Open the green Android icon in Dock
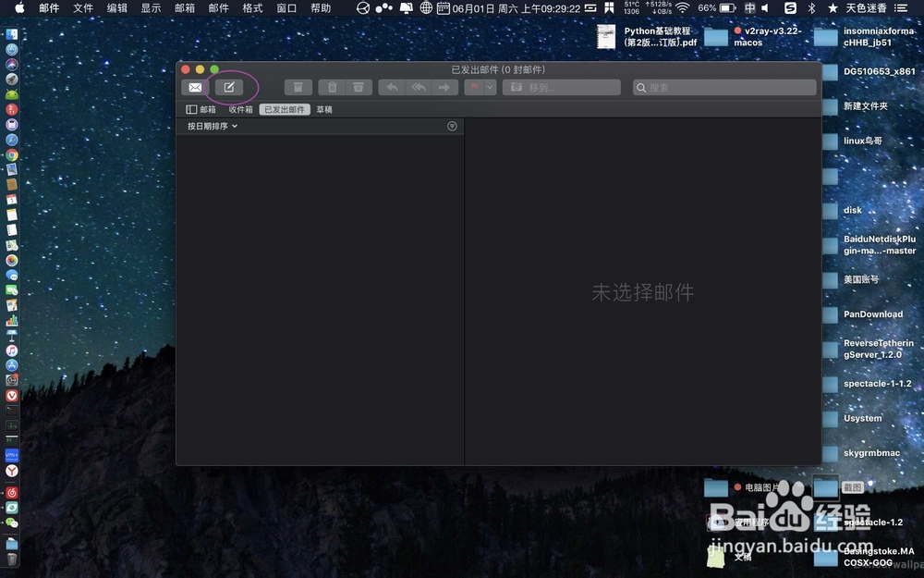Viewport: 924px width, 578px height. [12, 94]
